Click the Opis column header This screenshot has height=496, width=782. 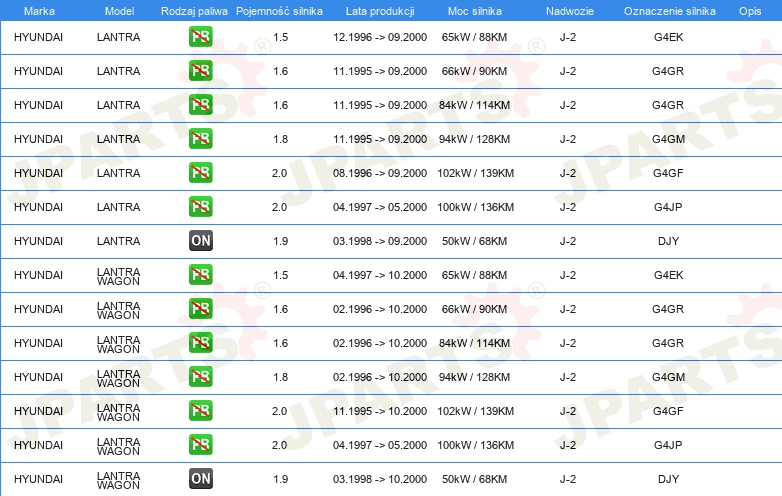point(750,11)
